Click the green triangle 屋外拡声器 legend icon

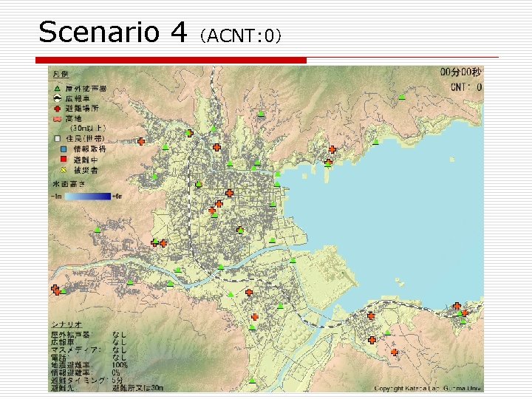[58, 89]
